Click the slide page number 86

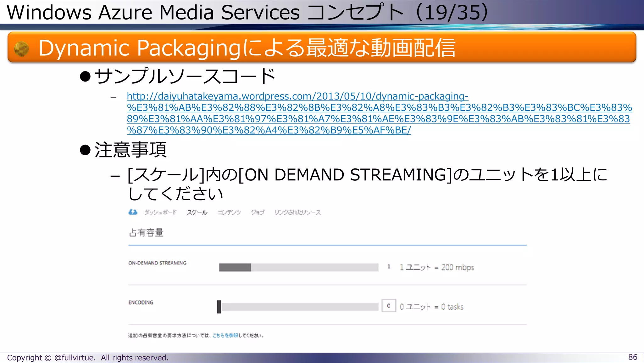tap(633, 357)
